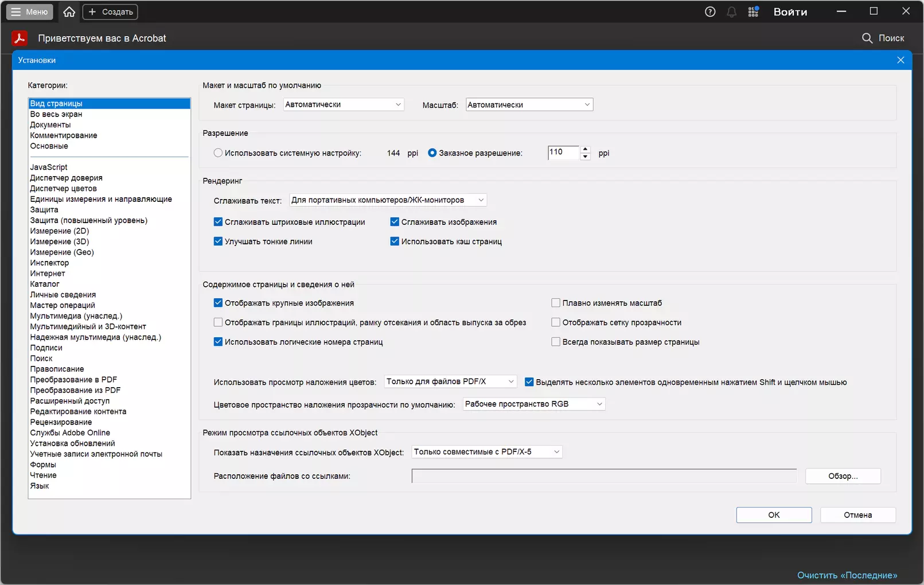Select Мультимедийный и 3D-контент category
Image resolution: width=924 pixels, height=585 pixels.
pyautogui.click(x=88, y=326)
